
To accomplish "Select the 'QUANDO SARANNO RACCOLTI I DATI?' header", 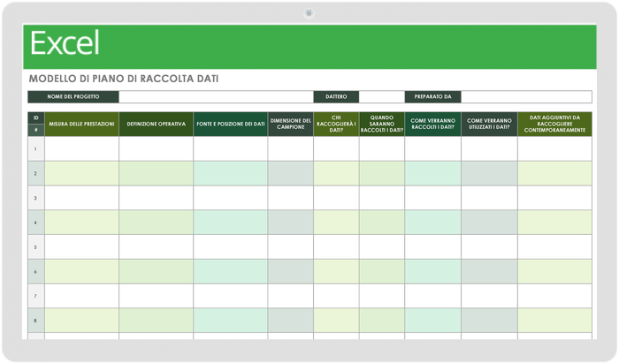I will pos(382,124).
